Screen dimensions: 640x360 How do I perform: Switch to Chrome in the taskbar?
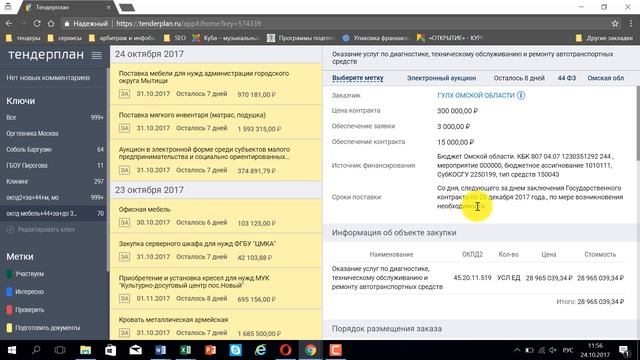pos(311,350)
